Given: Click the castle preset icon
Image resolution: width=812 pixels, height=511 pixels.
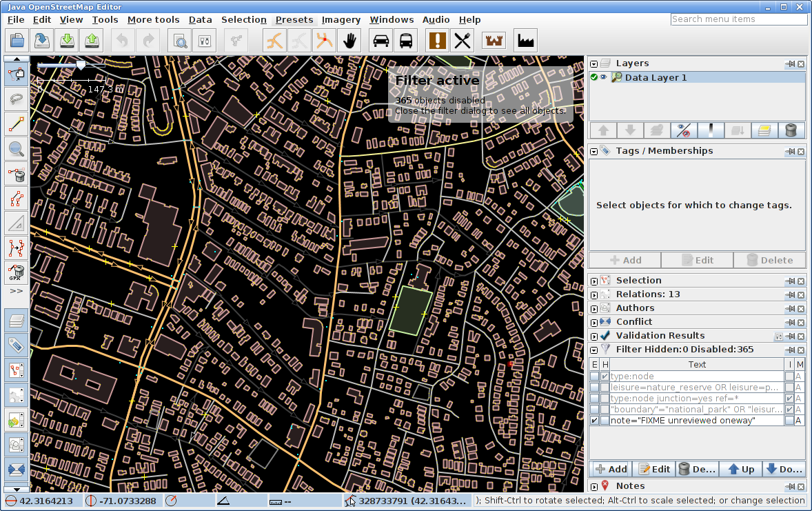Looking at the screenshot, I should coord(494,41).
